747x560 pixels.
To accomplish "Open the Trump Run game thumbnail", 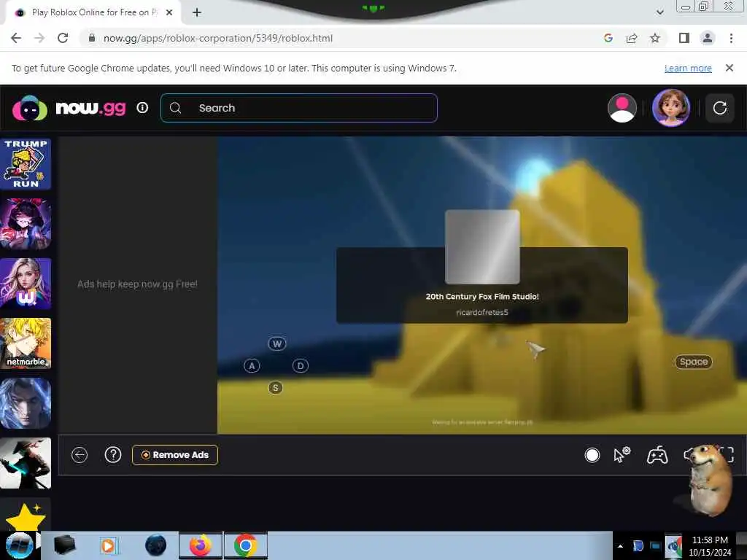I will coord(26,164).
